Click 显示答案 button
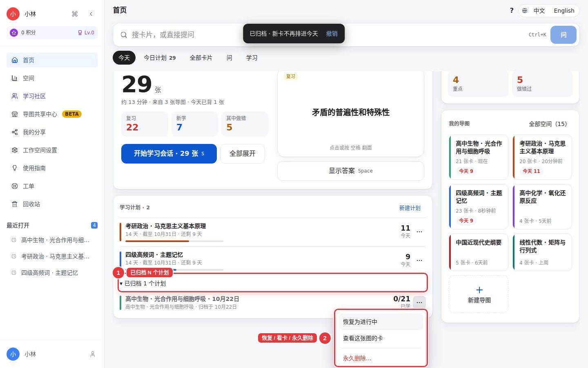This screenshot has width=588, height=368. click(x=351, y=171)
